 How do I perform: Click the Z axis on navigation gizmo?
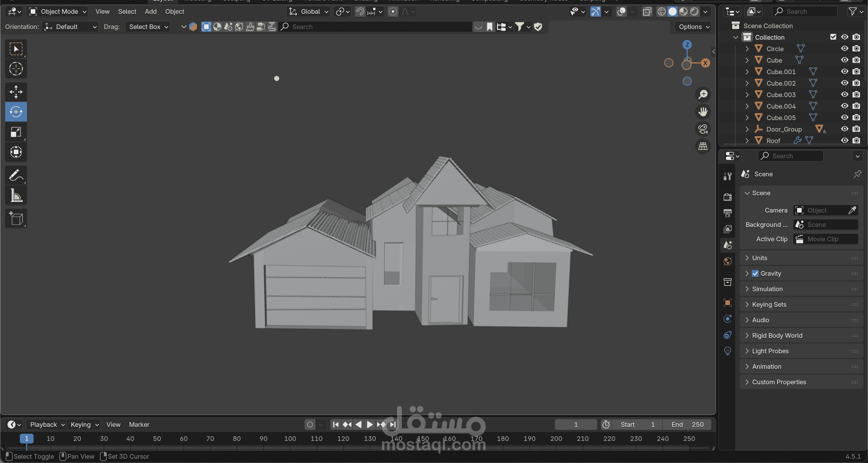coord(687,45)
